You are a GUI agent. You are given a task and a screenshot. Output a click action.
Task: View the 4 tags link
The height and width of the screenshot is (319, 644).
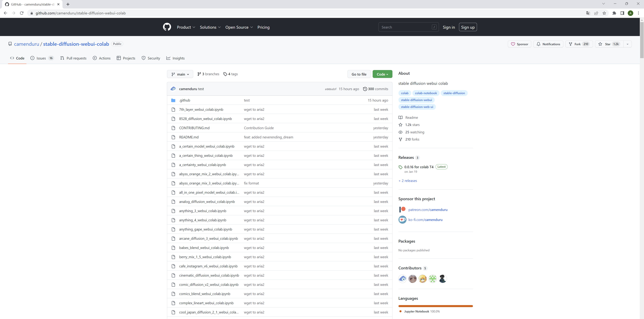(230, 74)
